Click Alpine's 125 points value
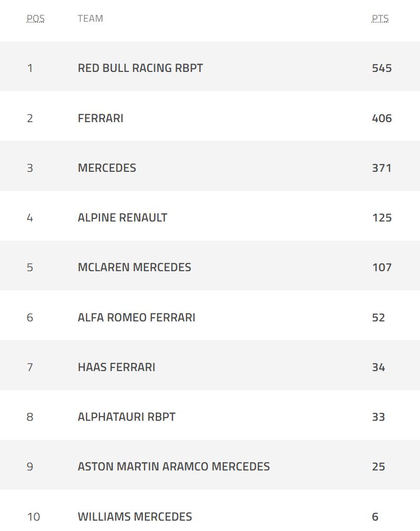420x531 pixels. coord(382,217)
